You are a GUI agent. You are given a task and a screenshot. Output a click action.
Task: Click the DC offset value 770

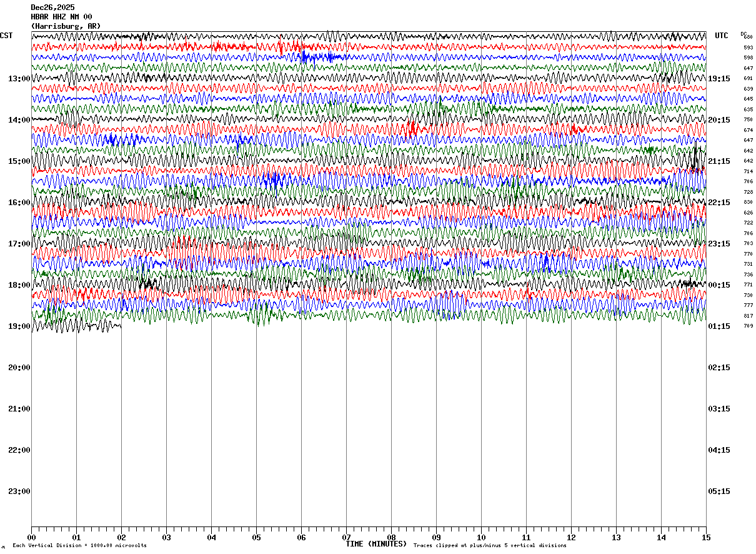tap(748, 254)
